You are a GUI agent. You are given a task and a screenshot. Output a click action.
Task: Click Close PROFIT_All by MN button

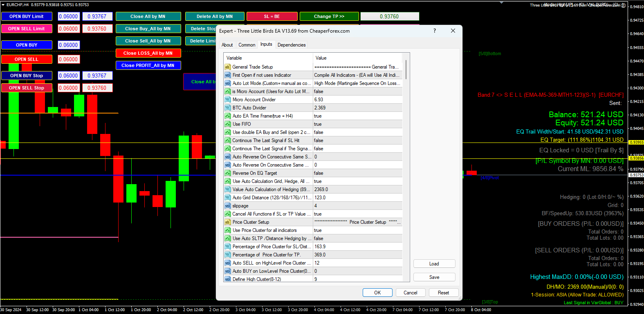[x=148, y=65]
